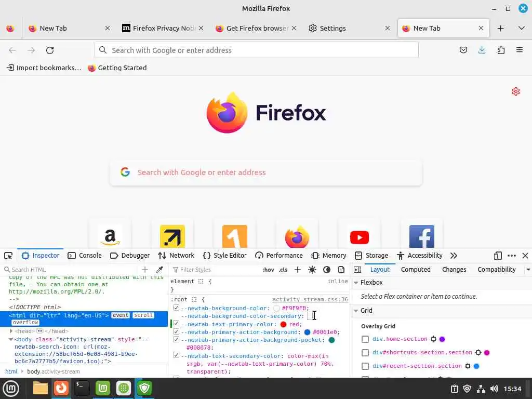Collapse the three-pane inspector sidebar icon

point(357,270)
